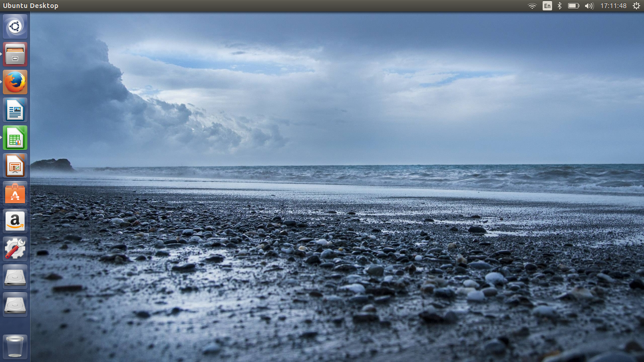This screenshot has height=362, width=644.
Task: Open the Wi-Fi network indicator menu
Action: coord(532,6)
